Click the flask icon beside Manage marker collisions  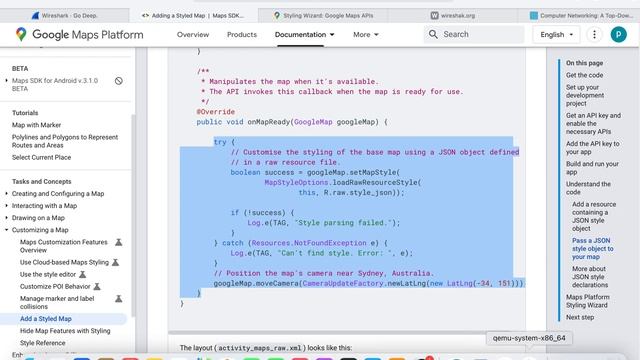[x=118, y=299]
